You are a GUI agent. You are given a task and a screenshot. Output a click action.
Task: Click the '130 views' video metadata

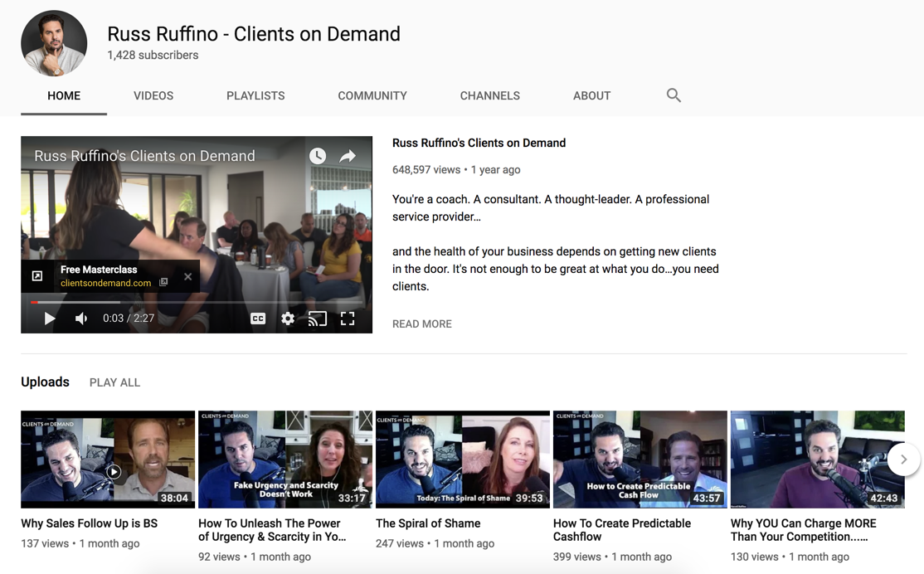754,557
